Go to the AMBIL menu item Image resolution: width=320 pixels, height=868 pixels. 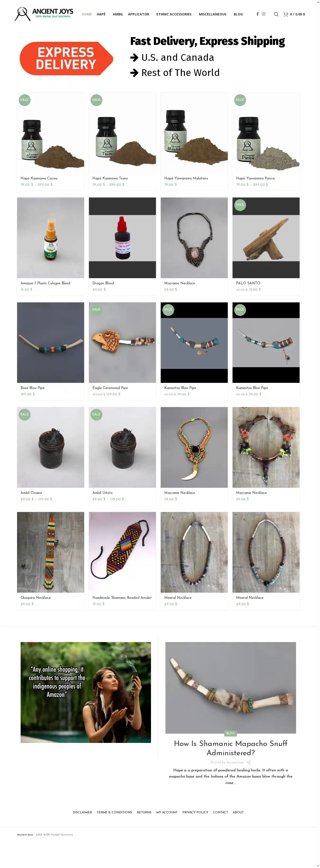pyautogui.click(x=118, y=14)
